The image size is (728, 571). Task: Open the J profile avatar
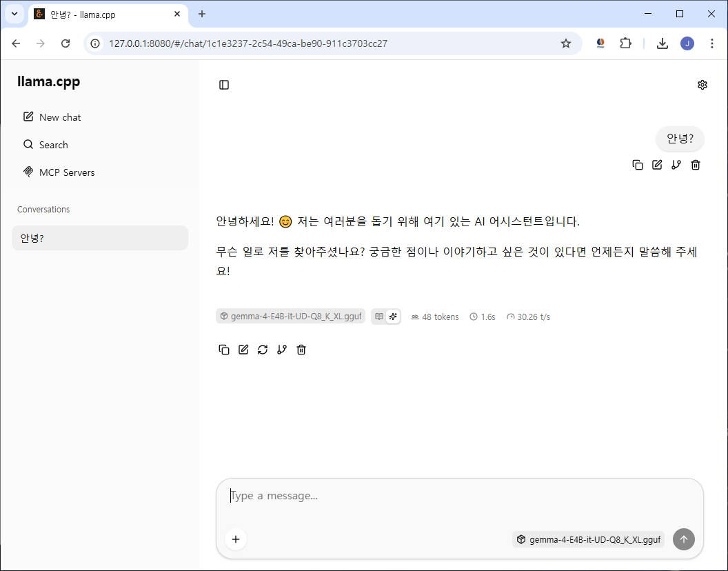point(687,43)
